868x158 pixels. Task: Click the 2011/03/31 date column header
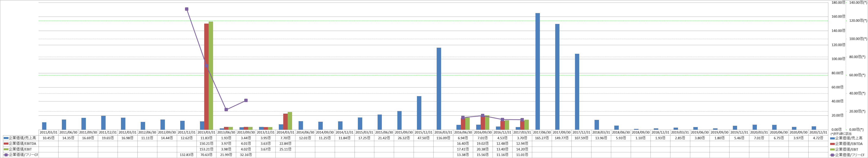click(49, 132)
